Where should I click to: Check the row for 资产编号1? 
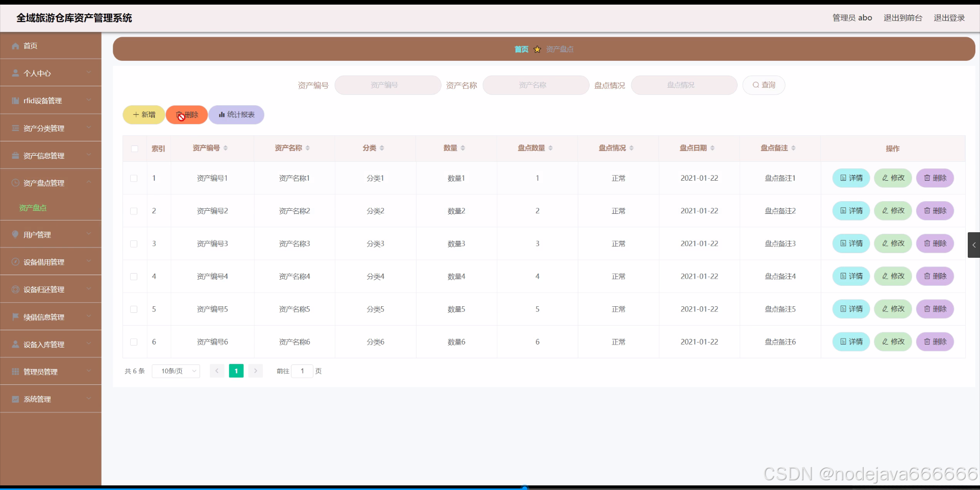coord(134,178)
